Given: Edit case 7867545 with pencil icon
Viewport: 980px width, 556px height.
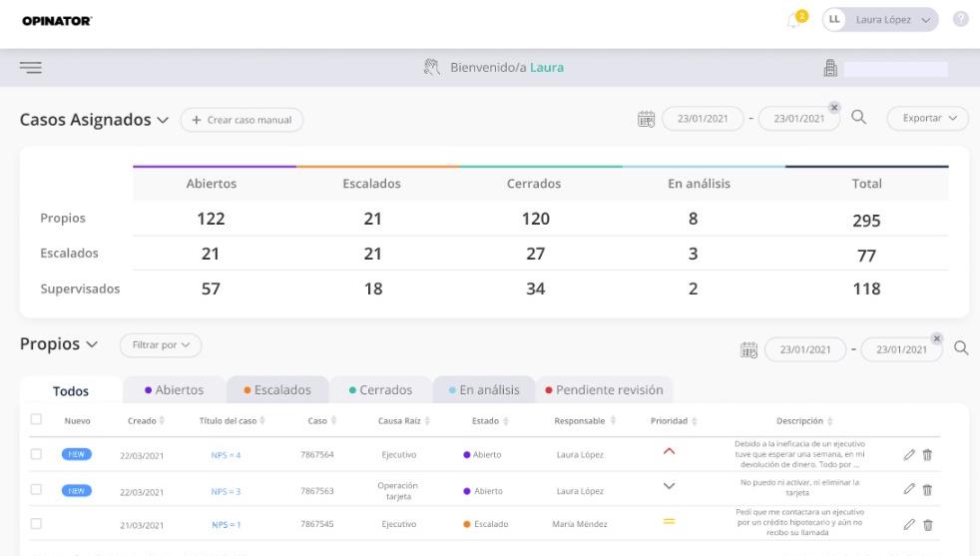Looking at the screenshot, I should [x=909, y=524].
